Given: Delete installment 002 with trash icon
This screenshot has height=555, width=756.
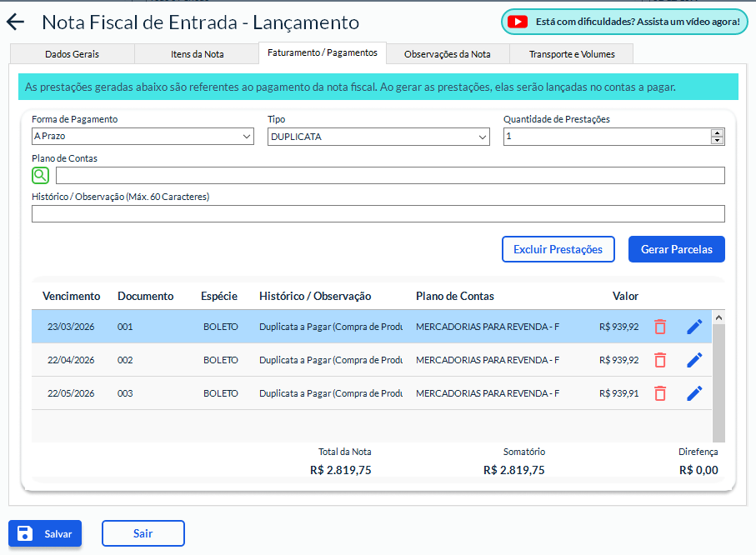Looking at the screenshot, I should 660,360.
